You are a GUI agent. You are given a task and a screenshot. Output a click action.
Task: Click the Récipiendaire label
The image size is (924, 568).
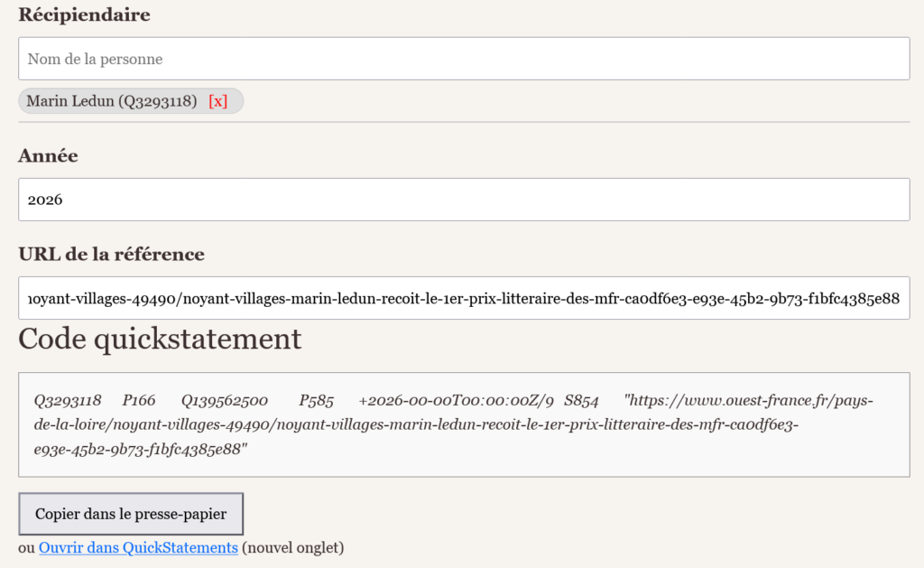pos(84,14)
